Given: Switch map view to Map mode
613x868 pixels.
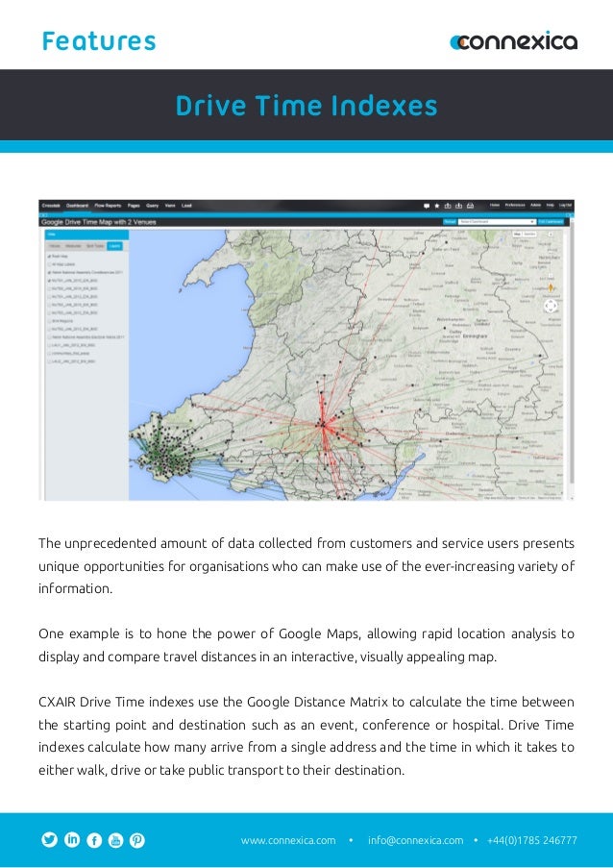Looking at the screenshot, I should click(x=517, y=235).
